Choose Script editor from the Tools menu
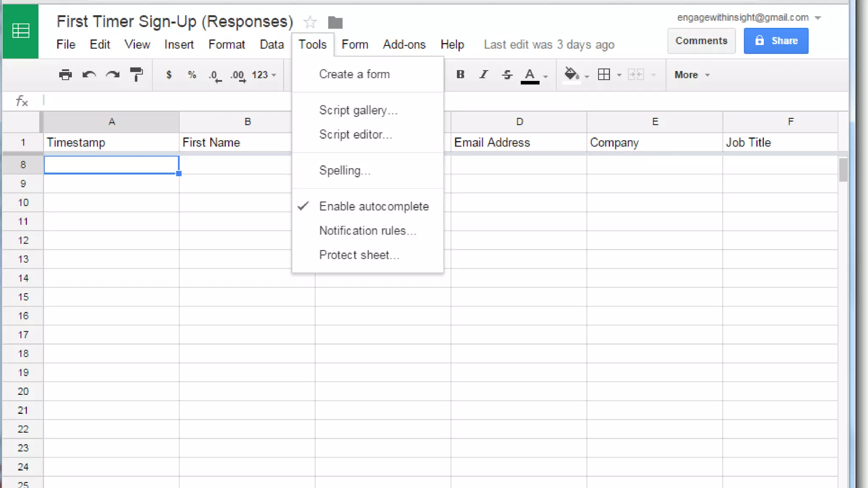Screen dimensions: 868x488 [355, 135]
